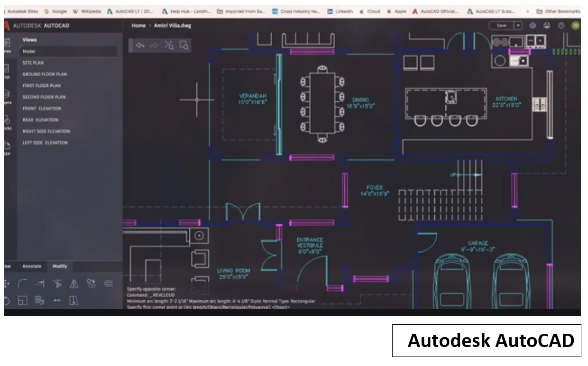The image size is (588, 366).
Task: Click the Undo arrow in canvas toolbar
Action: pos(140,46)
